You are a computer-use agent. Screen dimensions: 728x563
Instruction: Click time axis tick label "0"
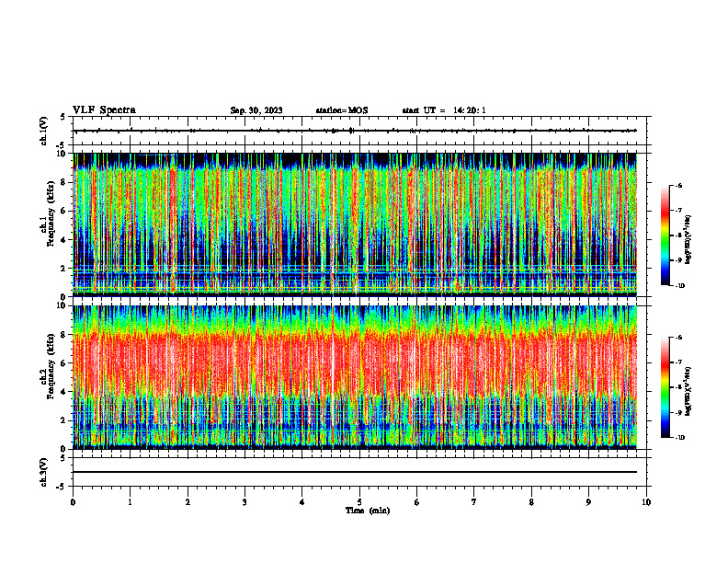tap(73, 502)
